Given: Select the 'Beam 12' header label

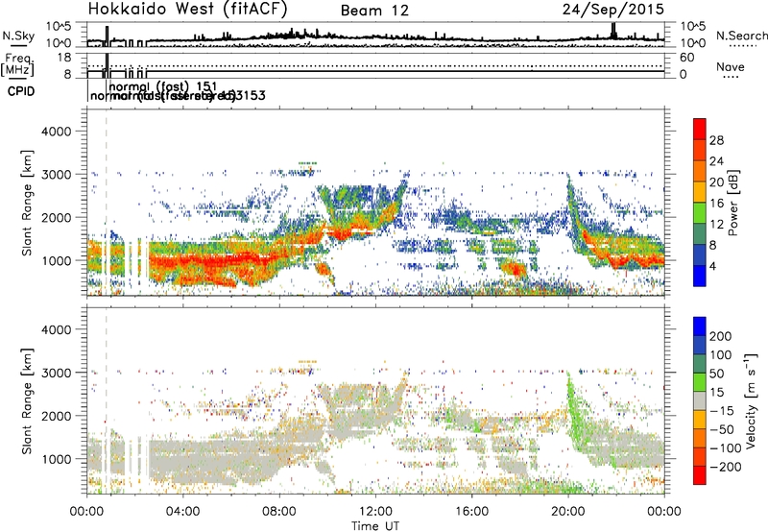Looking at the screenshot, I should [x=374, y=11].
